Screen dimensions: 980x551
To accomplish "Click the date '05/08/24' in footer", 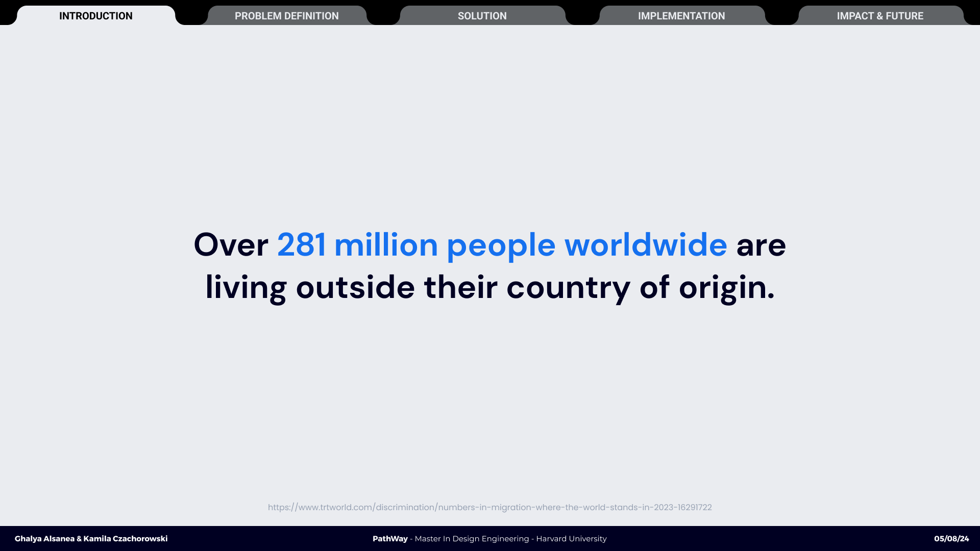I will pos(951,539).
